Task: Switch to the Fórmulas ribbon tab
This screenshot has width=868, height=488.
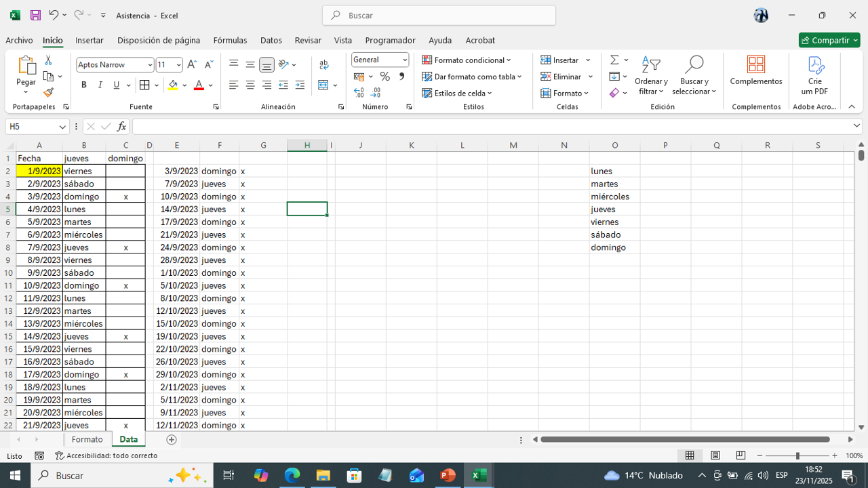Action: click(x=230, y=40)
